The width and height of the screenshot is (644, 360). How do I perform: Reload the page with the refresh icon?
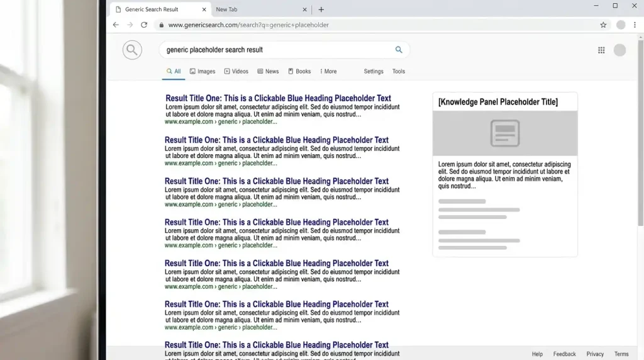(144, 25)
